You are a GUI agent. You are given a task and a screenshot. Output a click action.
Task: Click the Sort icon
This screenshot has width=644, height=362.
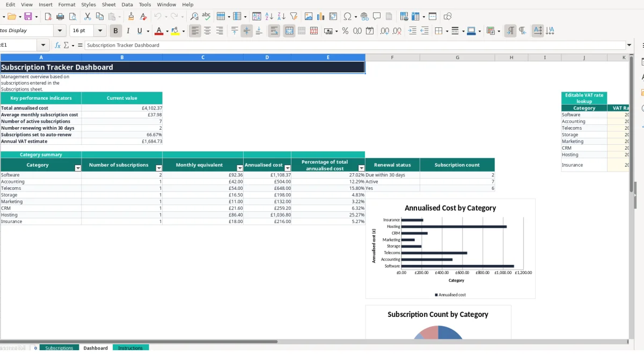point(257,17)
